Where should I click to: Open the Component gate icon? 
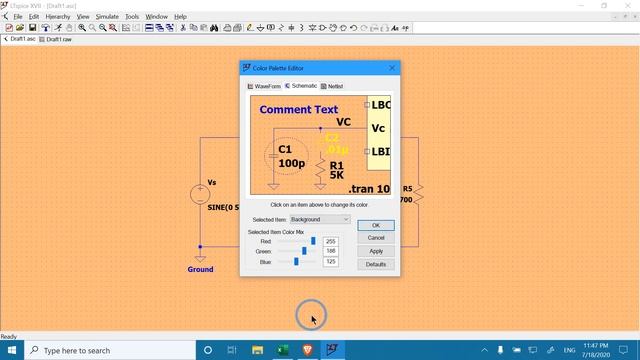point(322,28)
